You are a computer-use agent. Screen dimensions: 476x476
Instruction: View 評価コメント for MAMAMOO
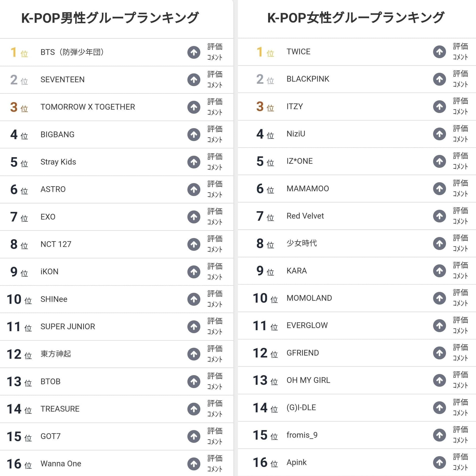click(x=460, y=188)
